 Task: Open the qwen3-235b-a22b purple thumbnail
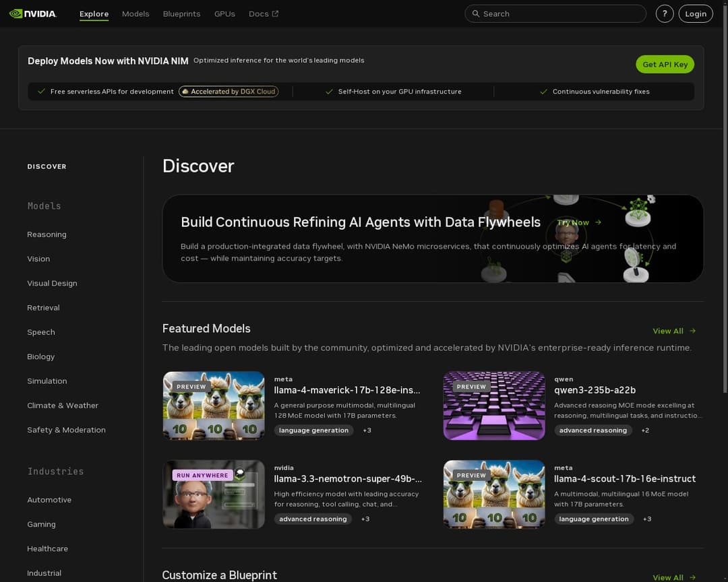[x=494, y=406]
